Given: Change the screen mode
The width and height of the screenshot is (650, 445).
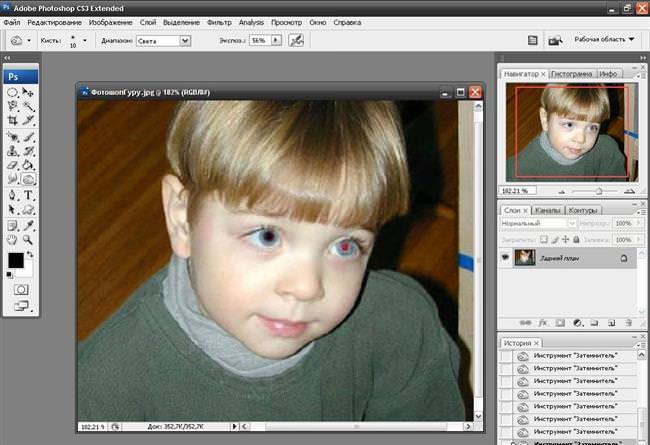Looking at the screenshot, I should coord(22,306).
